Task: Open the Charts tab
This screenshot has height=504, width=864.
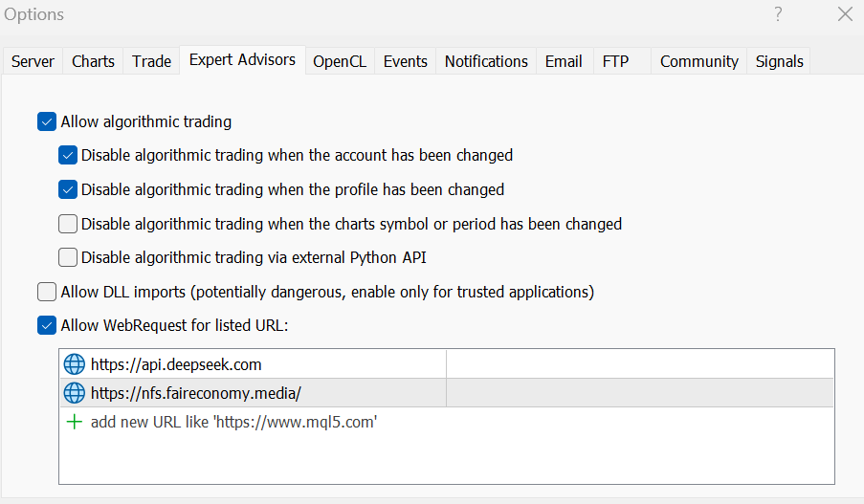Action: pyautogui.click(x=93, y=61)
